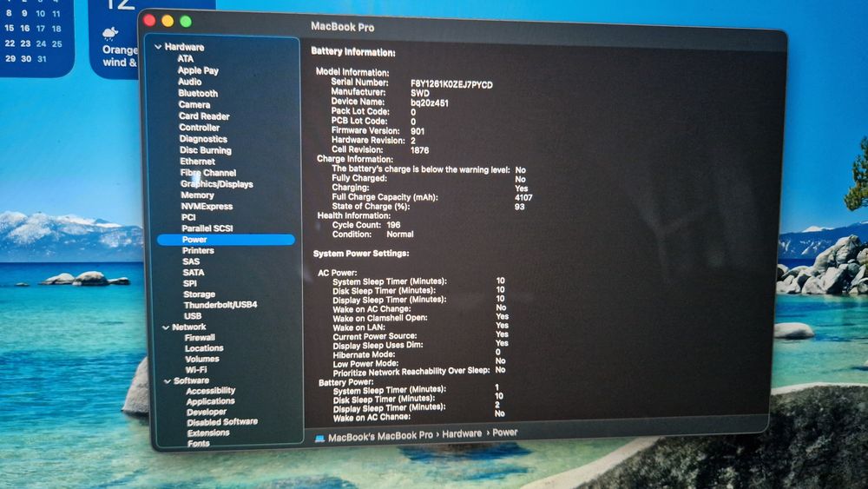Close the MacBook Pro window
Screen dimensions: 868x489
149,21
